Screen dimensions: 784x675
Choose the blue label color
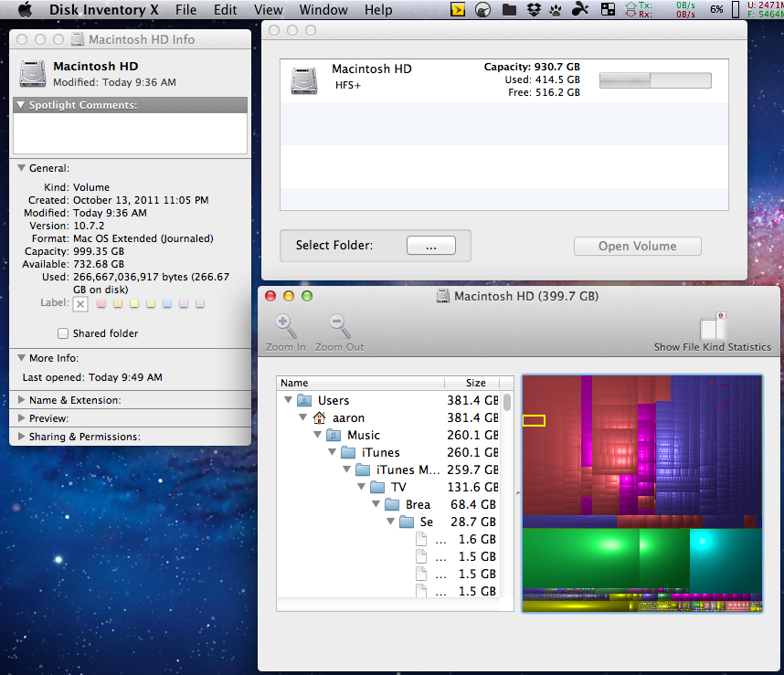tap(167, 303)
